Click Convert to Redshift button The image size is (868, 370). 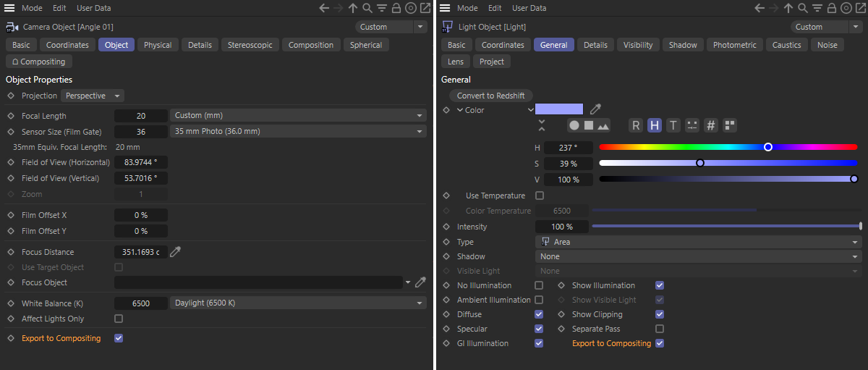[x=491, y=96]
